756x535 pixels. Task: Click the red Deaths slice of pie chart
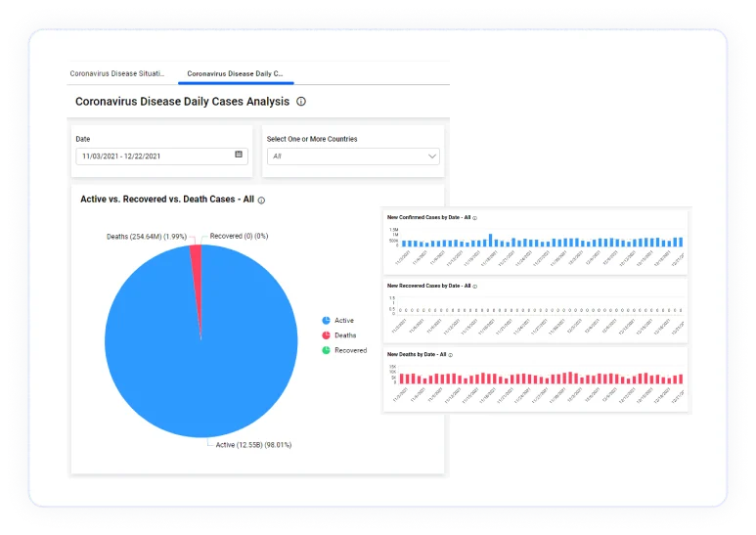(x=197, y=270)
